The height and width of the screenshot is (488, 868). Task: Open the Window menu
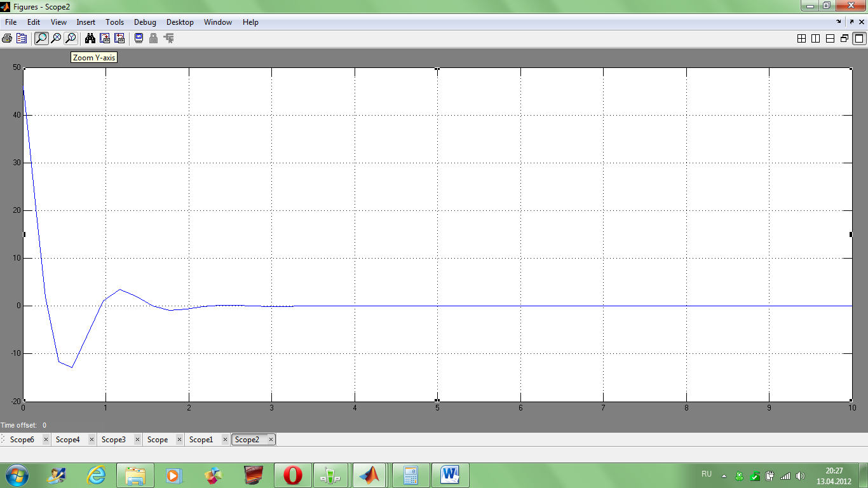[218, 22]
